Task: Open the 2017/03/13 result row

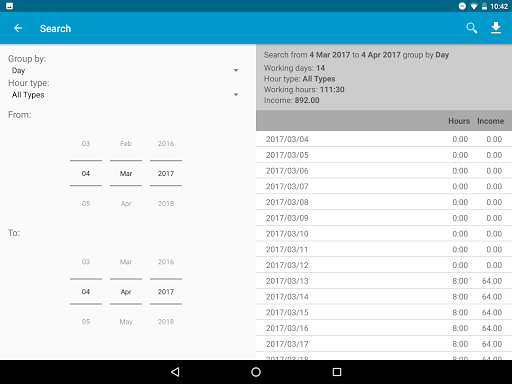Action: point(384,281)
